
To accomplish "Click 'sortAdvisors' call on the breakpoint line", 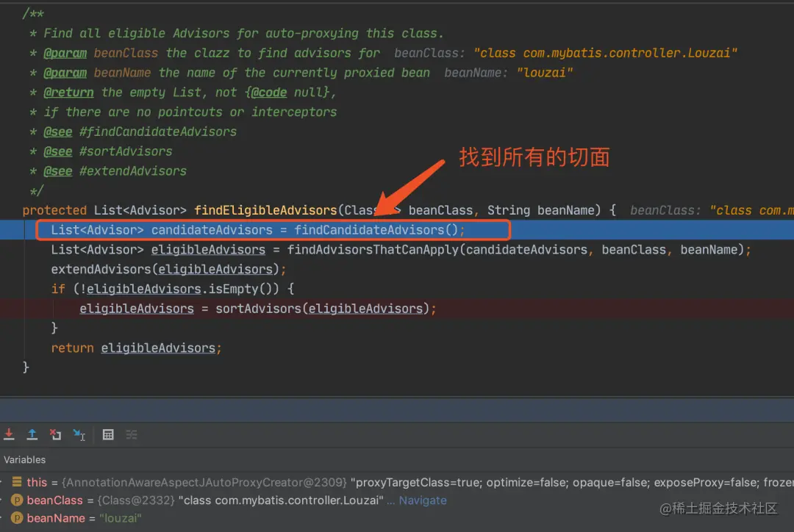I will (258, 309).
